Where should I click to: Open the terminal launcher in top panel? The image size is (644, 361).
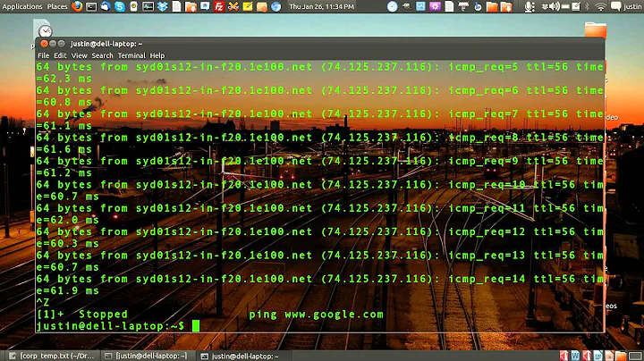(91, 6)
